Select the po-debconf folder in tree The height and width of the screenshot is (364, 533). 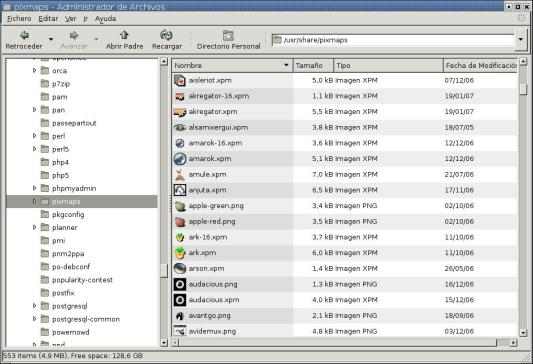pos(71,267)
